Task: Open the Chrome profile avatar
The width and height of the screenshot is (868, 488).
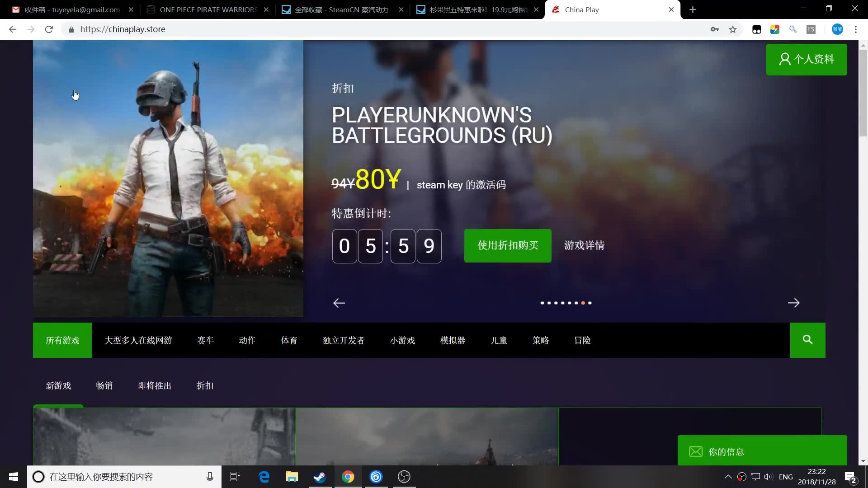Action: tap(837, 29)
